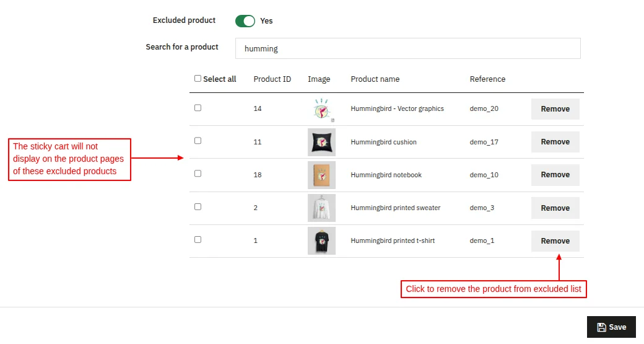Check the Hummingbird cushion row checkbox
This screenshot has width=644, height=344.
198,141
